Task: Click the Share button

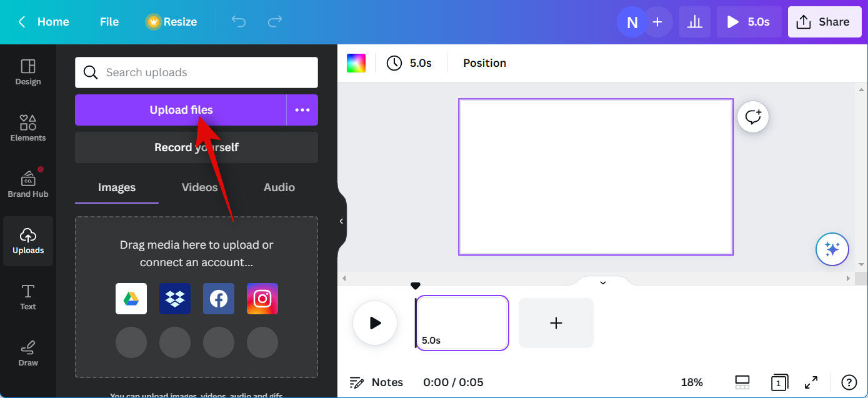Action: (824, 22)
